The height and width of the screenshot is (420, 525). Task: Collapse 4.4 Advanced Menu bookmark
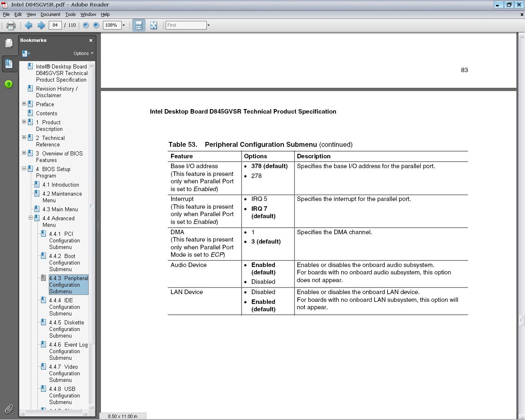click(x=30, y=218)
